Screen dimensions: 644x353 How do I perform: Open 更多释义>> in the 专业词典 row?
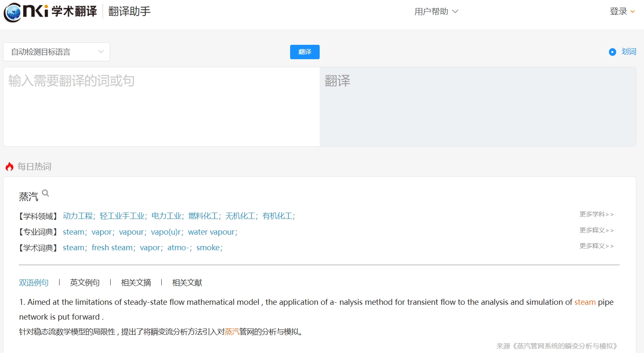(596, 230)
